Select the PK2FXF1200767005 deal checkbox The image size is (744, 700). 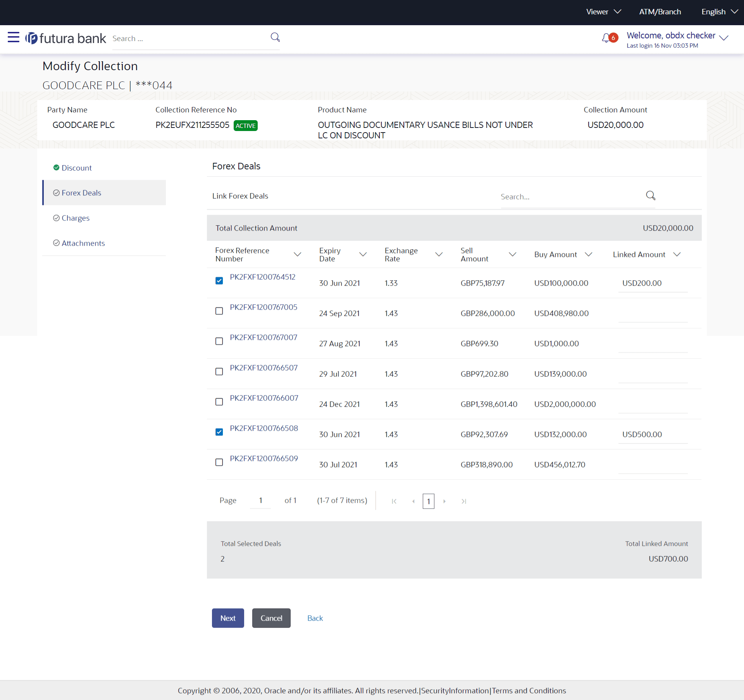coord(219,311)
